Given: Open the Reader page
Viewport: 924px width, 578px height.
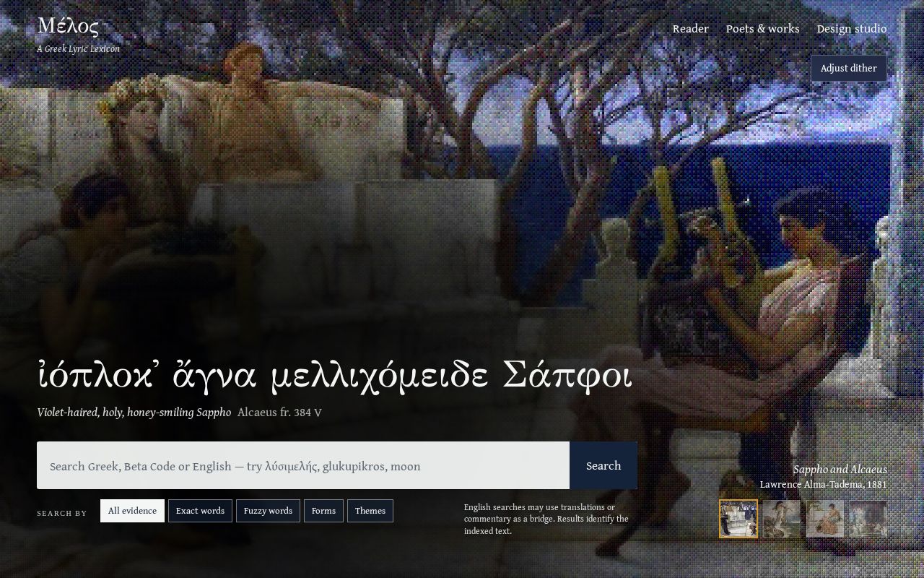Looking at the screenshot, I should pos(690,29).
